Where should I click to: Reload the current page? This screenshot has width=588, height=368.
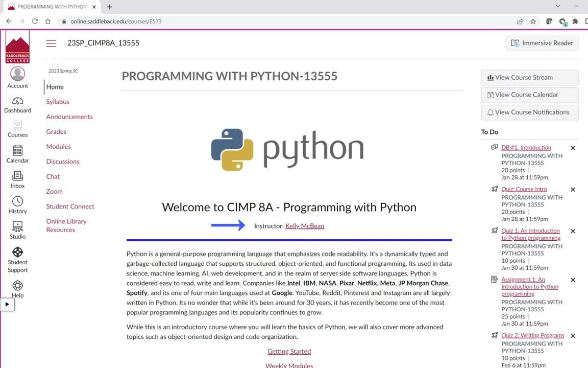click(35, 21)
